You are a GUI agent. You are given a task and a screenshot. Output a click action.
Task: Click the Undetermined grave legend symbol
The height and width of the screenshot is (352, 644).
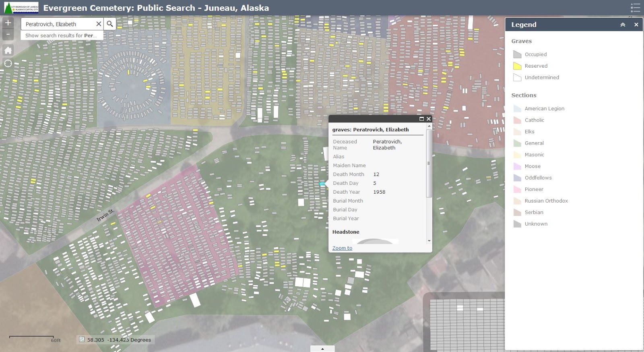pos(517,77)
